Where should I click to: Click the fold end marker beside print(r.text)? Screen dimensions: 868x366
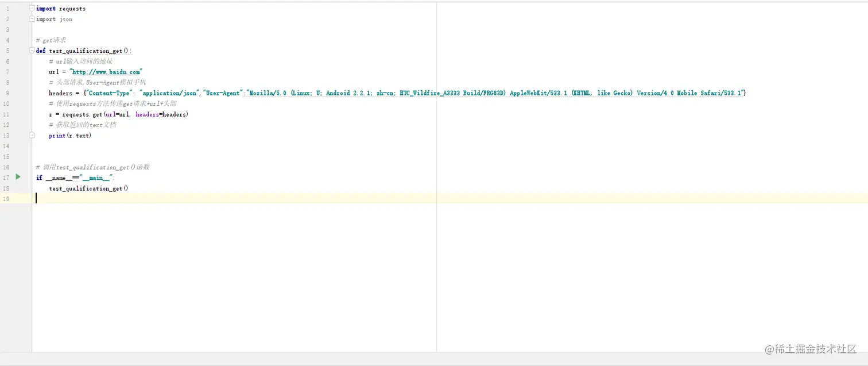coord(32,135)
